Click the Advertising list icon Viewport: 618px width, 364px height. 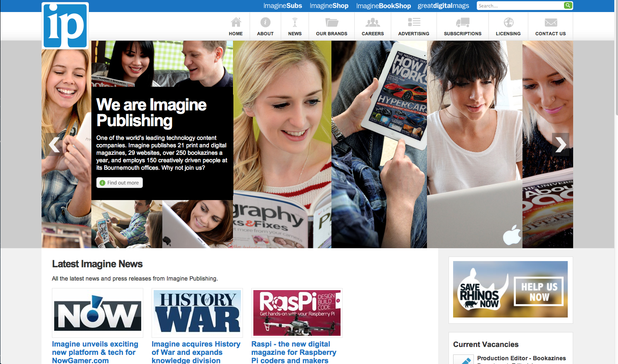414,22
